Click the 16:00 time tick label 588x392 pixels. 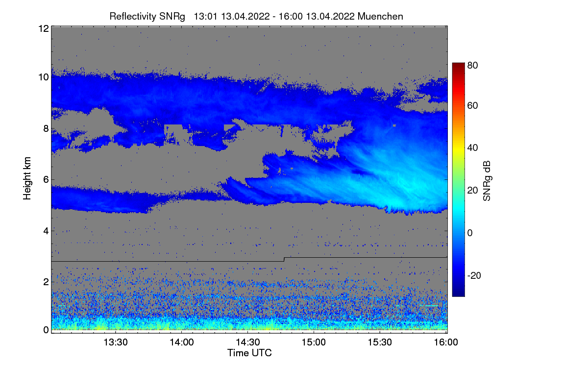coord(446,343)
